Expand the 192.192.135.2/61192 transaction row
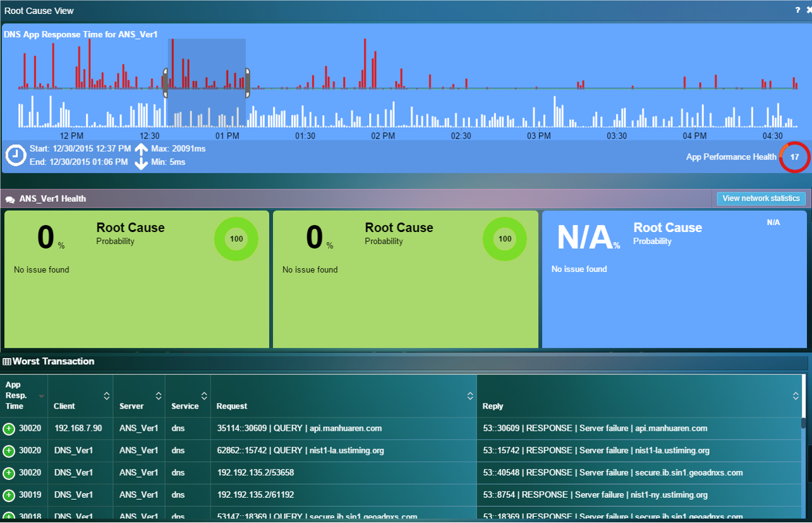The width and height of the screenshot is (812, 523). point(9,495)
